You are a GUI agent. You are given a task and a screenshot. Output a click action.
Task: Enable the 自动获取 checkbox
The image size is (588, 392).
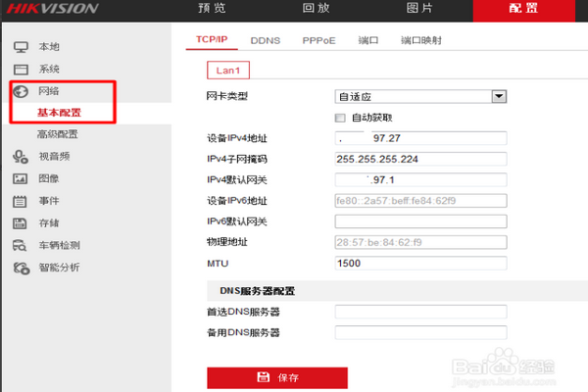[x=341, y=117]
